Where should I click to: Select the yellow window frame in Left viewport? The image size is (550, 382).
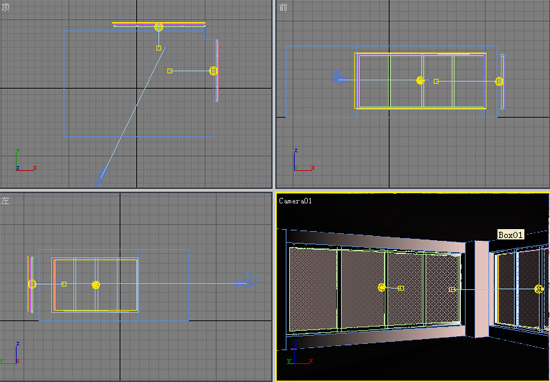point(96,285)
